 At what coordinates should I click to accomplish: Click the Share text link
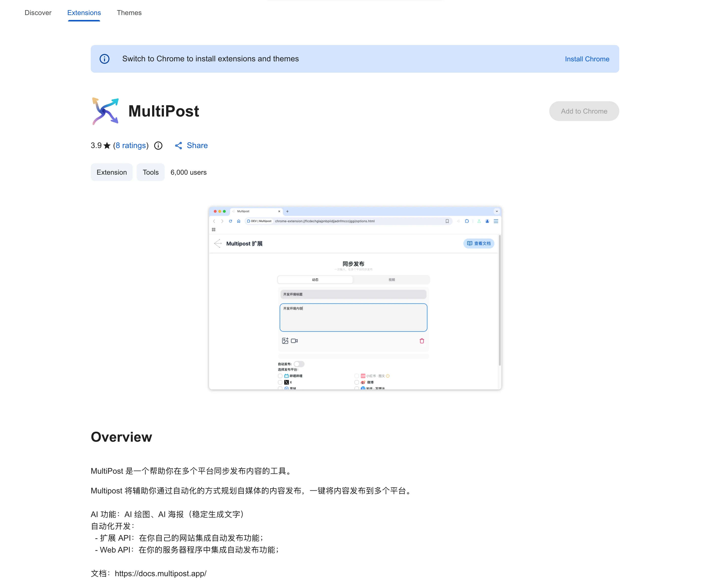pos(197,146)
